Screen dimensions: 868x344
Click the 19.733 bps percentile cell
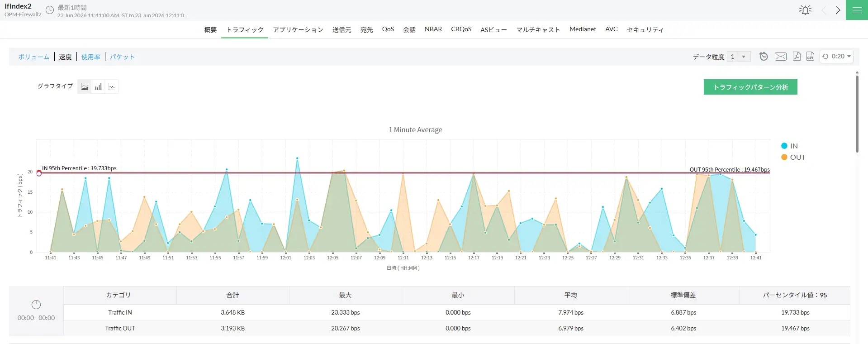pyautogui.click(x=795, y=313)
